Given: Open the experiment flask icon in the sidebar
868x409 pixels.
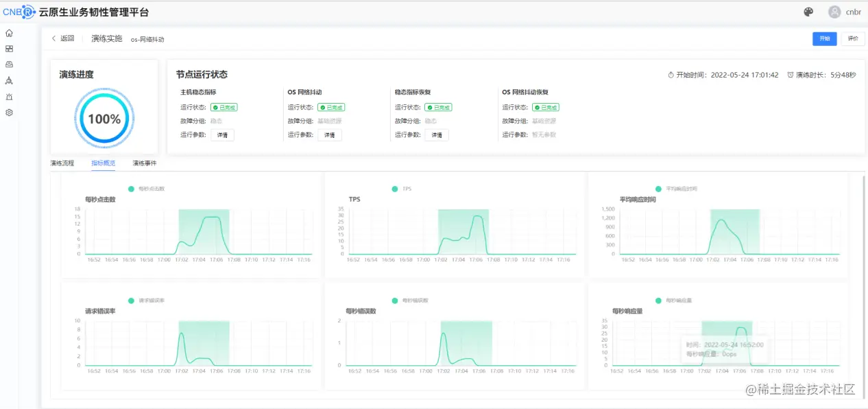Looking at the screenshot, I should pyautogui.click(x=9, y=80).
